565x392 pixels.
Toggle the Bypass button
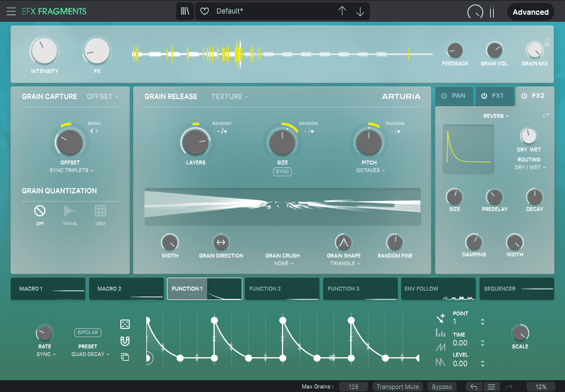(x=442, y=387)
